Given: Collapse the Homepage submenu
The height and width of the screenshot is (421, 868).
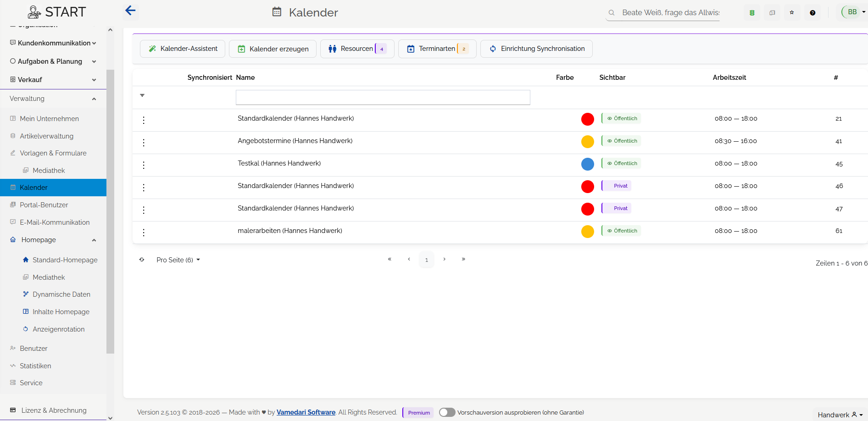Looking at the screenshot, I should (x=53, y=240).
